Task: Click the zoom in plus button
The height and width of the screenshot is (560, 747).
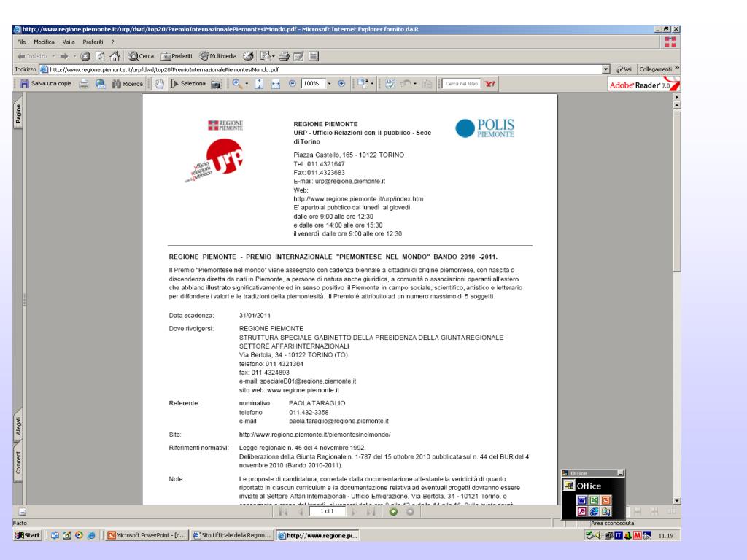Action: tap(341, 83)
